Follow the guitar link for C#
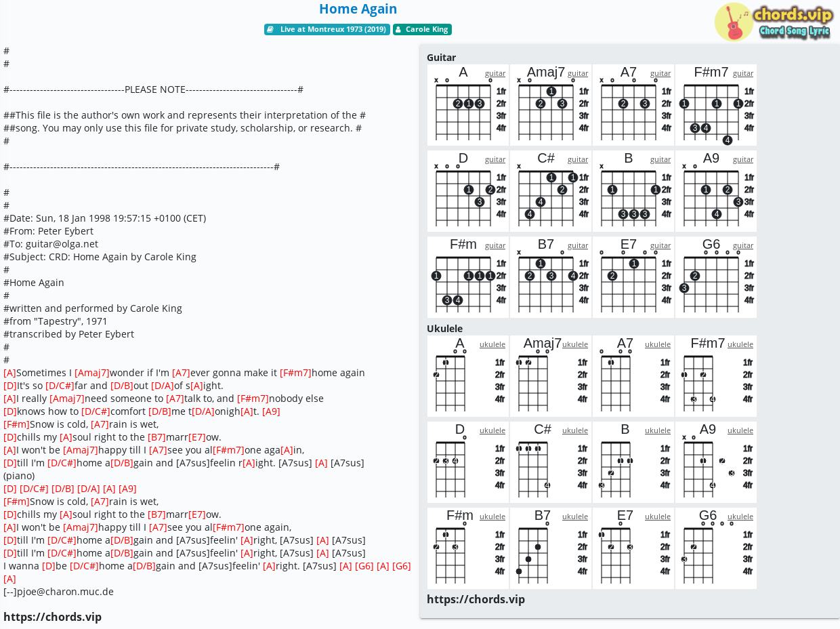The width and height of the screenshot is (840, 629). coord(578,159)
